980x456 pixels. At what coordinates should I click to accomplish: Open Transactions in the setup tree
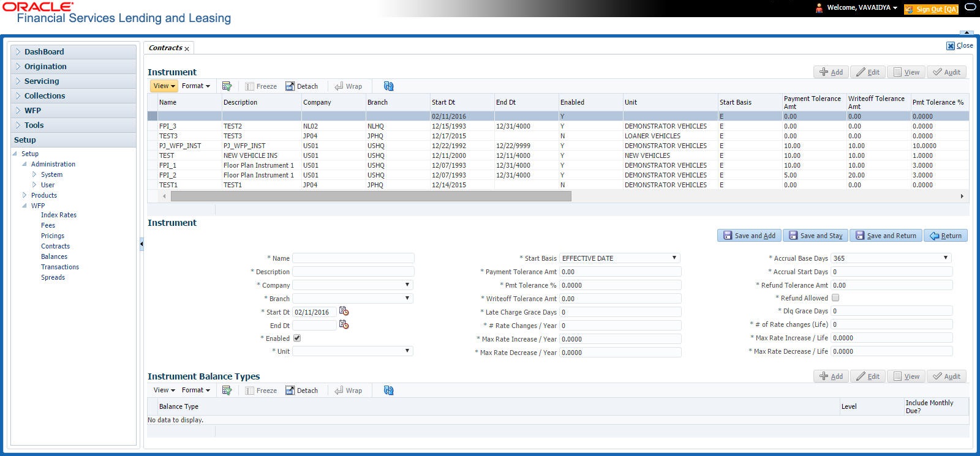tap(60, 267)
